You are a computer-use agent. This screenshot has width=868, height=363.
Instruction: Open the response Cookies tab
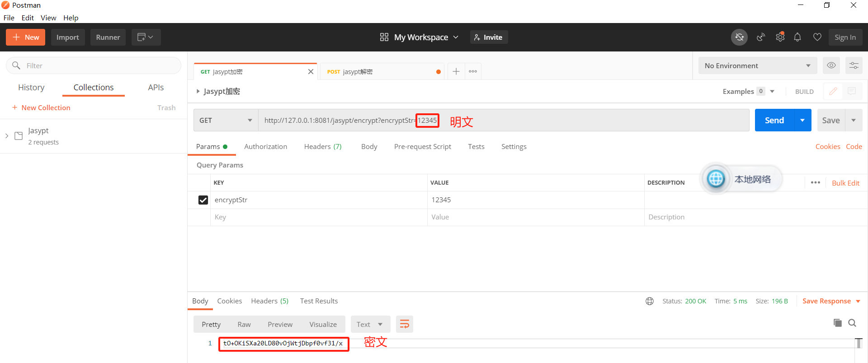[x=230, y=301]
